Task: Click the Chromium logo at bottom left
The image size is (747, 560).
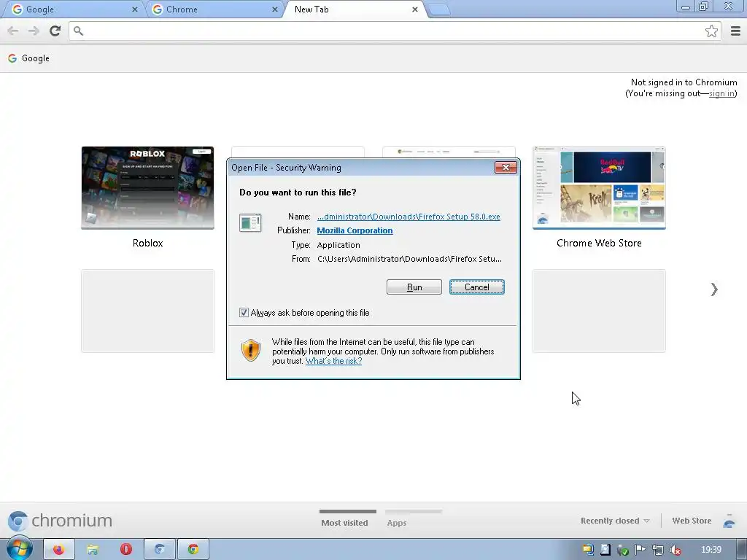Action: [60, 521]
